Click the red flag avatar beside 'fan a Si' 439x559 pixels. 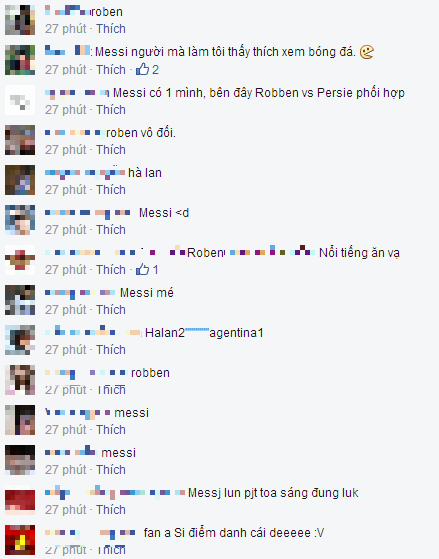point(20,540)
